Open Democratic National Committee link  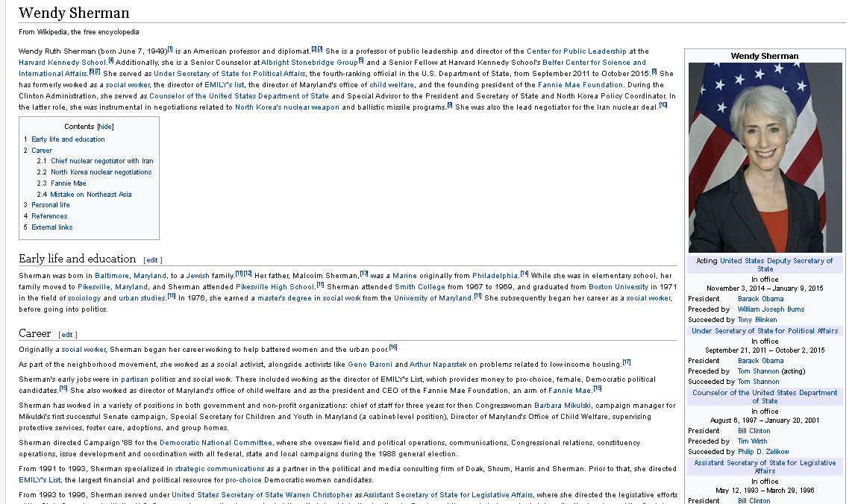click(x=216, y=443)
